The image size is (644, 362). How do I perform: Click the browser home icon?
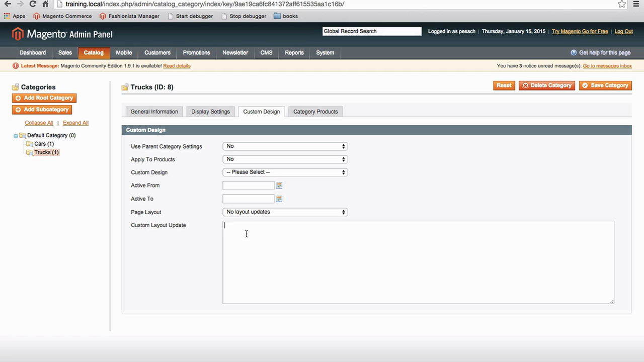45,4
